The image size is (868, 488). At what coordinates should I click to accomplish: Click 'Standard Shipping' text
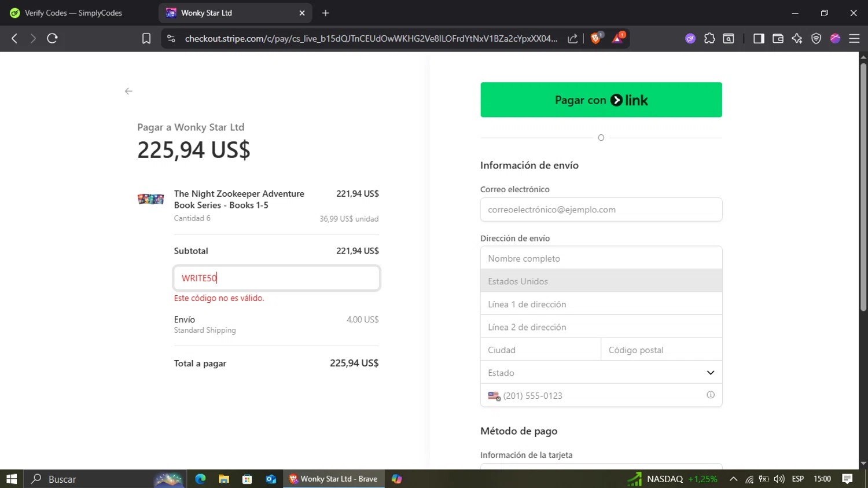(x=205, y=330)
